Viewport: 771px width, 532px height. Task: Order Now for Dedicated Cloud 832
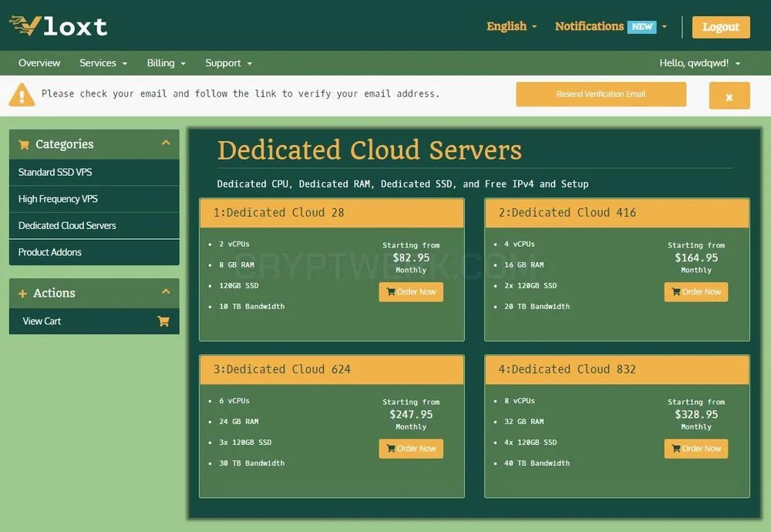coord(695,449)
